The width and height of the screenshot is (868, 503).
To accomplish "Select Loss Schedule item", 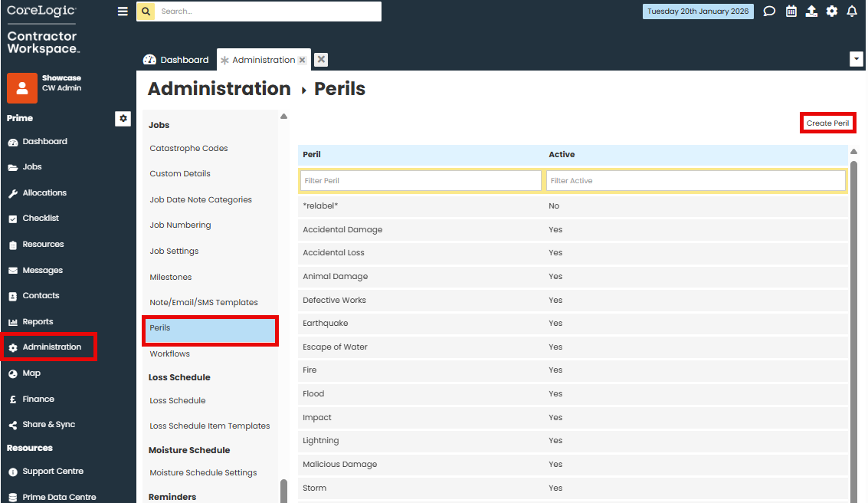I will pyautogui.click(x=177, y=400).
